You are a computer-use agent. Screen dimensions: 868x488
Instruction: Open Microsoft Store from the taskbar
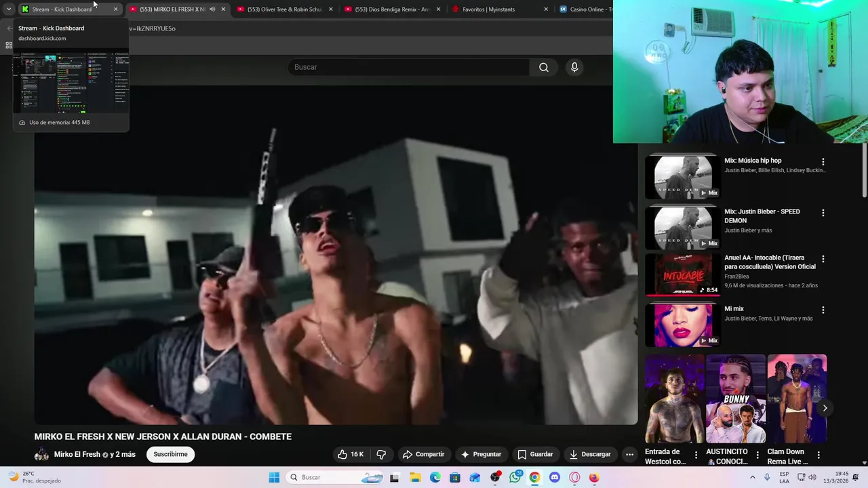454,477
